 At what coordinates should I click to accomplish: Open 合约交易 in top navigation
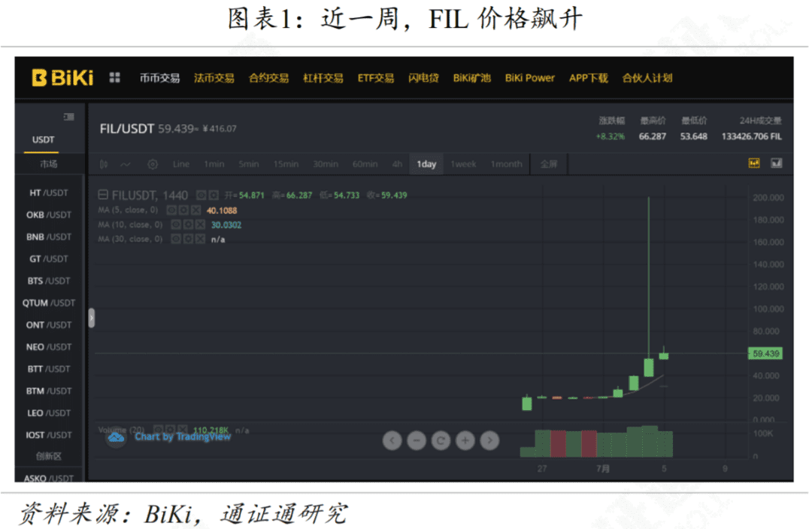click(268, 78)
